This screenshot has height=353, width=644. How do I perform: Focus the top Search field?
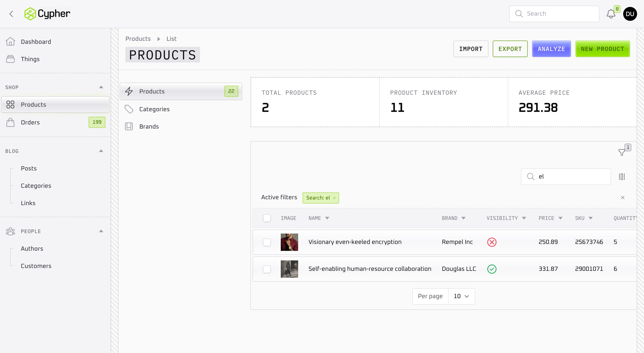point(554,14)
